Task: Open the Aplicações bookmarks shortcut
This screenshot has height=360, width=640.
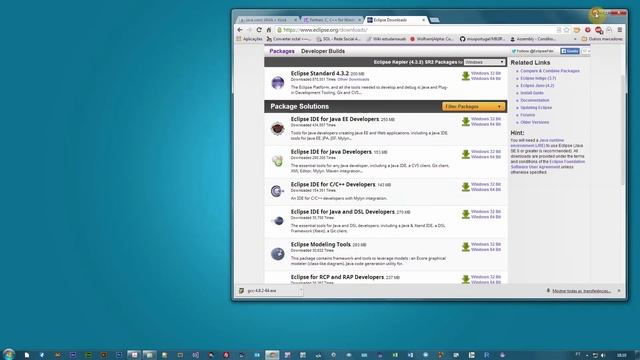Action: tap(249, 39)
